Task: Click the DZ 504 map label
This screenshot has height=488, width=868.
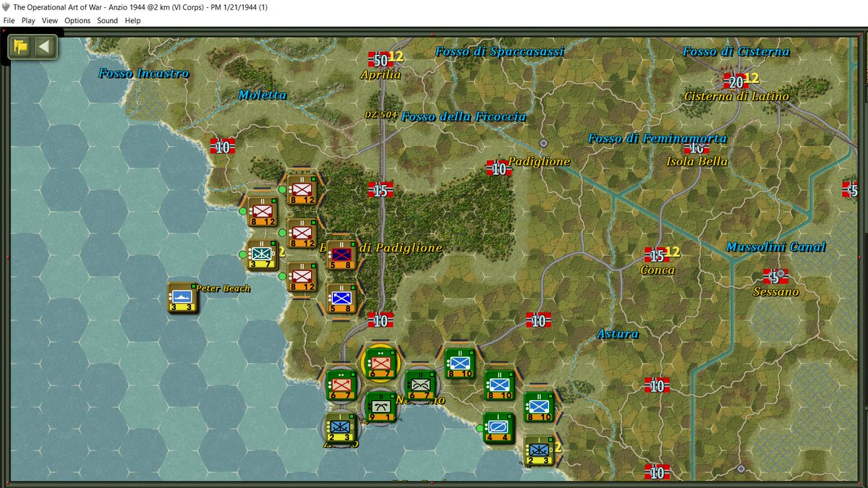Action: [x=380, y=115]
